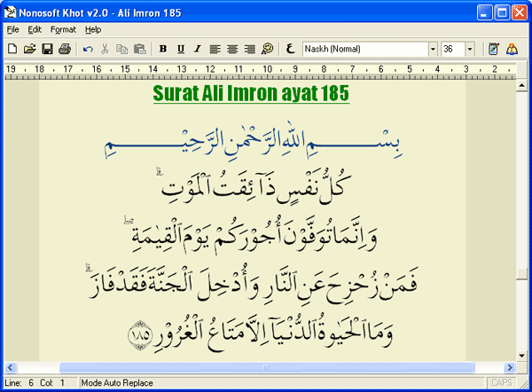
Task: Click the align center button
Action: (232, 49)
